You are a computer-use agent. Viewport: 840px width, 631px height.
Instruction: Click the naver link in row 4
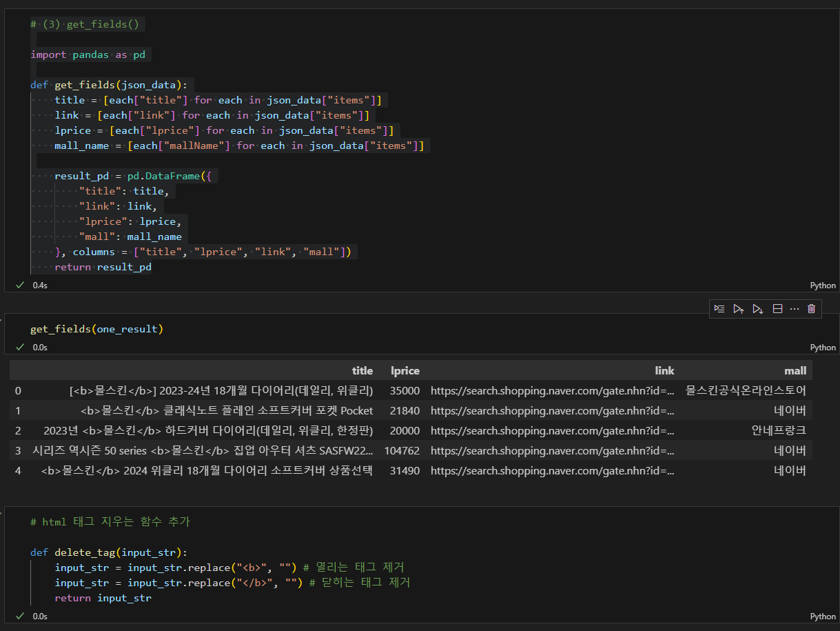click(x=553, y=470)
